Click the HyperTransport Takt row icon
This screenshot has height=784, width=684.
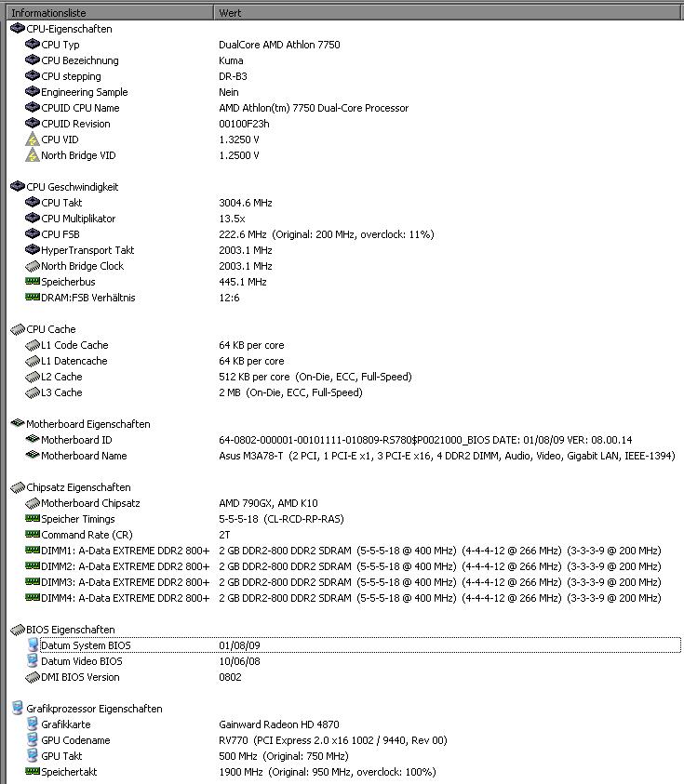click(32, 250)
